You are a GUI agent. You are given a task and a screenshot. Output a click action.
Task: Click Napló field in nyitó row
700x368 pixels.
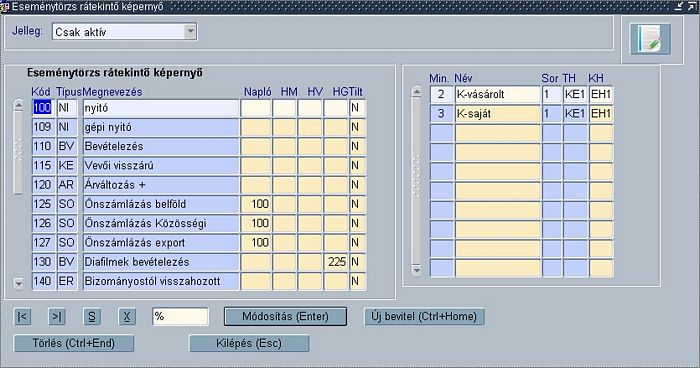pyautogui.click(x=256, y=108)
